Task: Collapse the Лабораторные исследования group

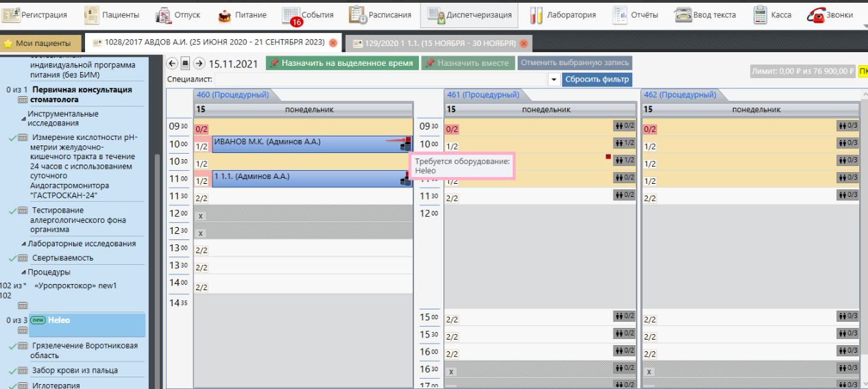Action: tap(23, 244)
